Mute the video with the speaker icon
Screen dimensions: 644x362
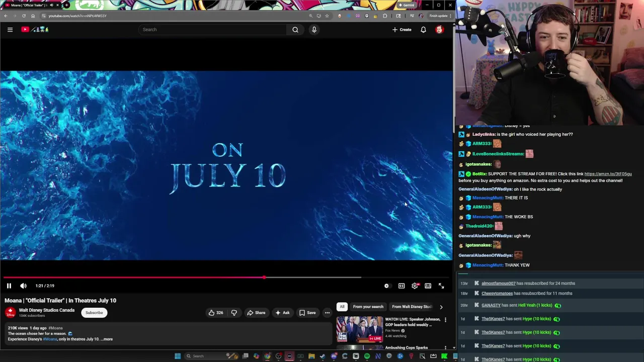pos(23,286)
